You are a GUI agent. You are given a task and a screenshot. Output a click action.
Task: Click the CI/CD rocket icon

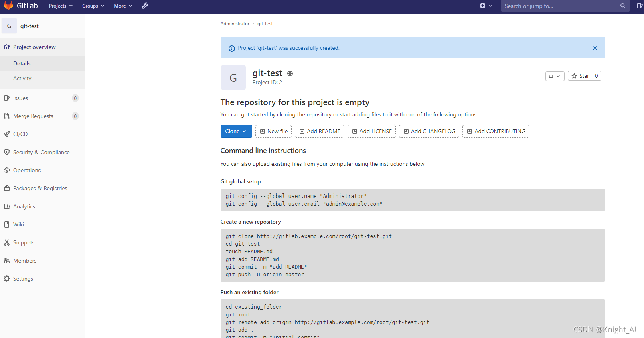click(x=7, y=134)
